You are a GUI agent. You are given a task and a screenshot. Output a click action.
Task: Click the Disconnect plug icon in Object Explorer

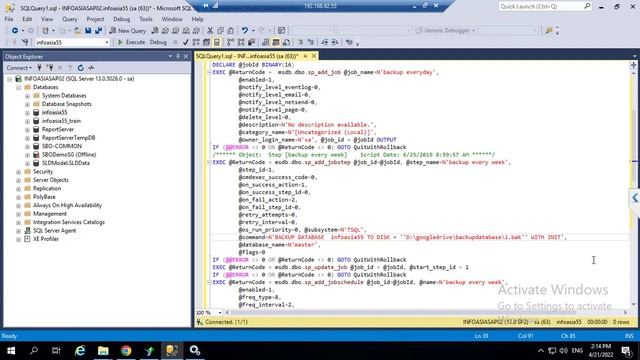coord(50,68)
